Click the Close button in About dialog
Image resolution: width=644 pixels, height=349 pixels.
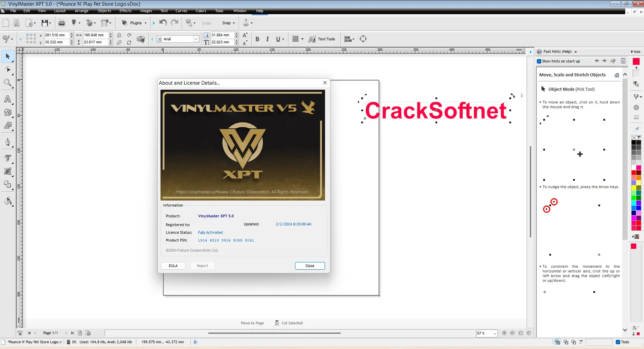coord(310,266)
